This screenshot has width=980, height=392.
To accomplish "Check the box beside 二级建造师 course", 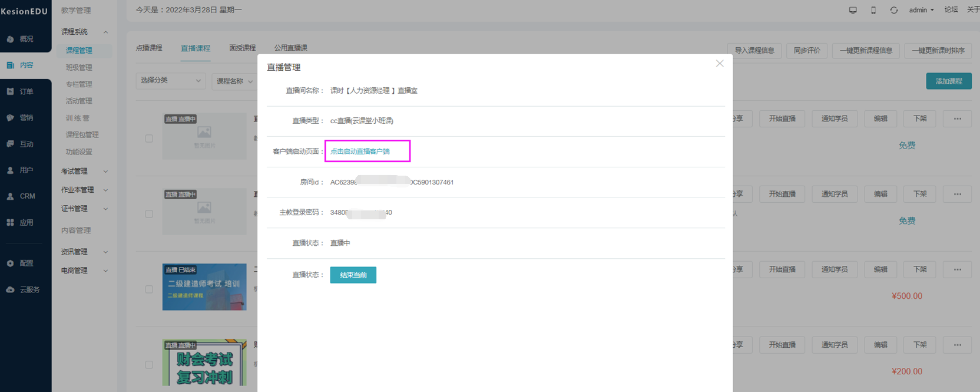I will [149, 289].
